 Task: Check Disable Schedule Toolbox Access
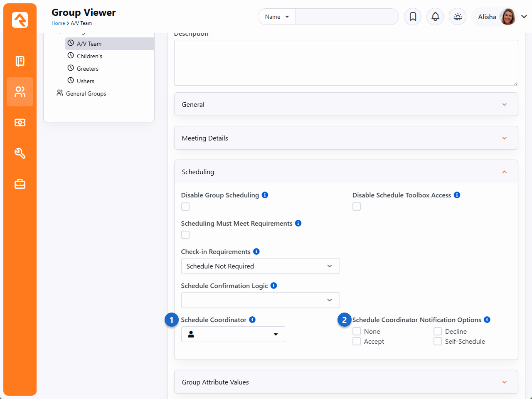point(357,207)
